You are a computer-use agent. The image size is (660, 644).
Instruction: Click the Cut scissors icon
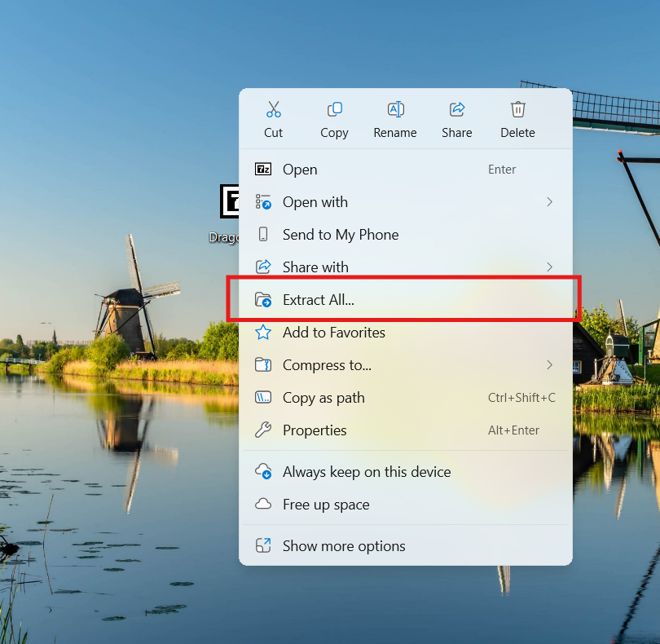coord(273,110)
